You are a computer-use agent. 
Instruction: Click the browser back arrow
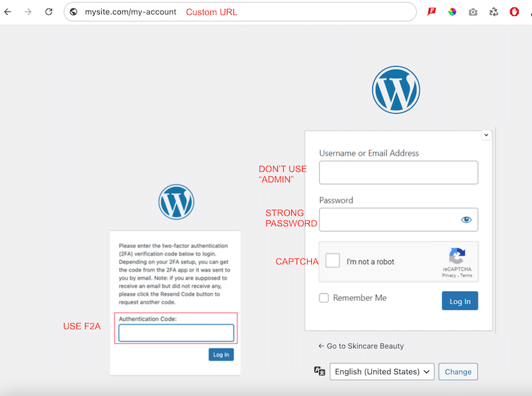tap(8, 12)
